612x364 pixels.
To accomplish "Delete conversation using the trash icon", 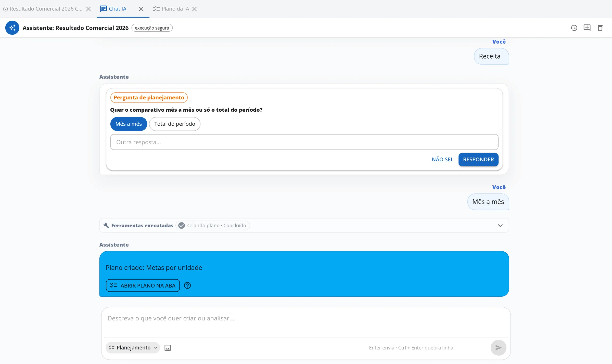I will pos(600,28).
